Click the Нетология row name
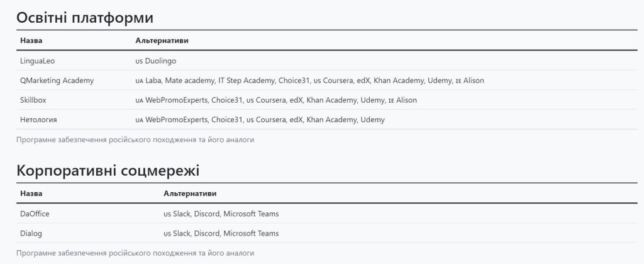The height and width of the screenshot is (264, 644). pos(38,120)
